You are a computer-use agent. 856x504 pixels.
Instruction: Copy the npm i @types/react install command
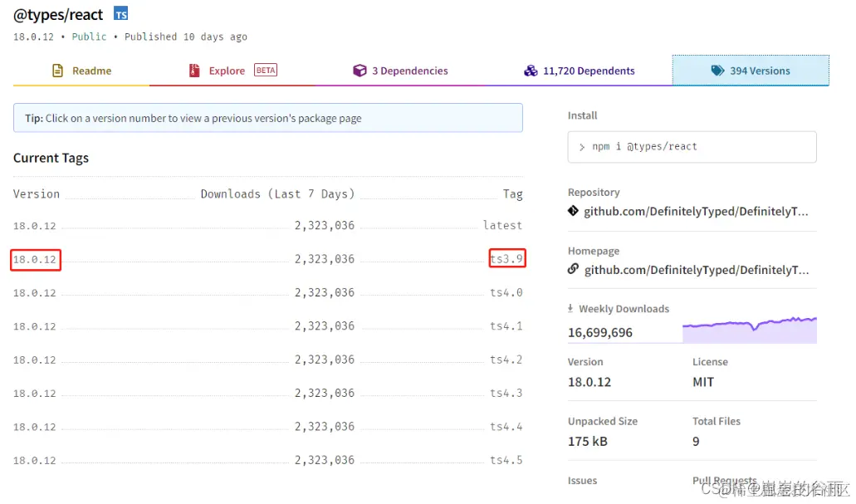[x=692, y=147]
